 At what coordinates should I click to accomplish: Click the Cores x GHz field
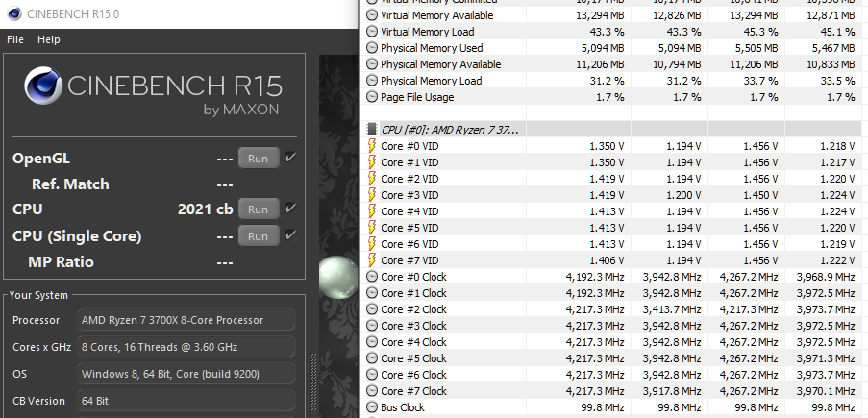pyautogui.click(x=186, y=347)
